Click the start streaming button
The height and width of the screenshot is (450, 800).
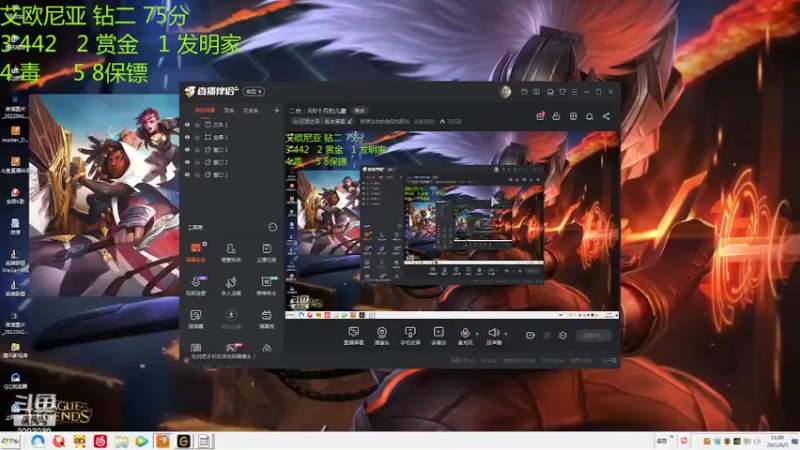(593, 335)
